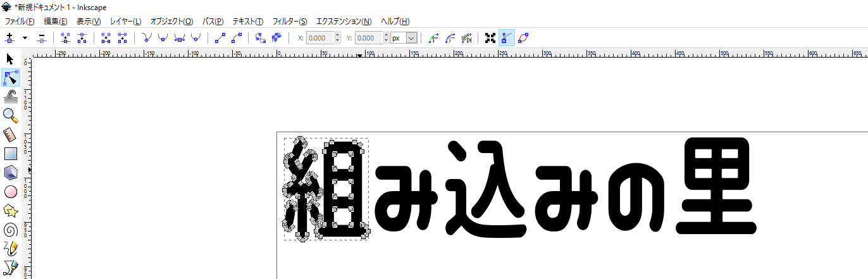Select the Rectangle tool

pyautogui.click(x=10, y=153)
